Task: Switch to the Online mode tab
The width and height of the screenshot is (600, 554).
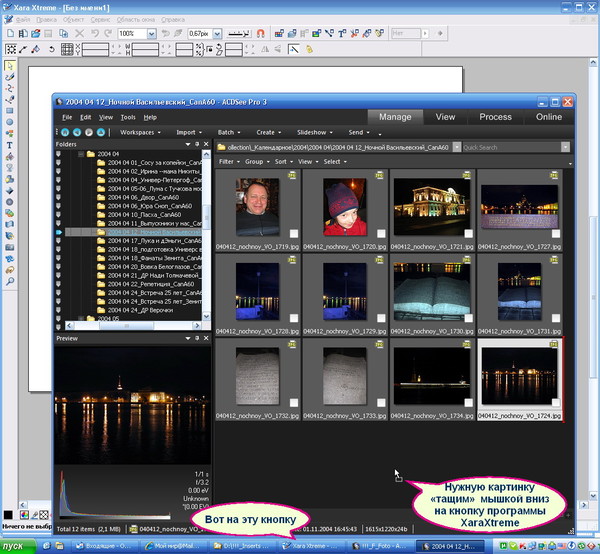Action: pos(549,117)
